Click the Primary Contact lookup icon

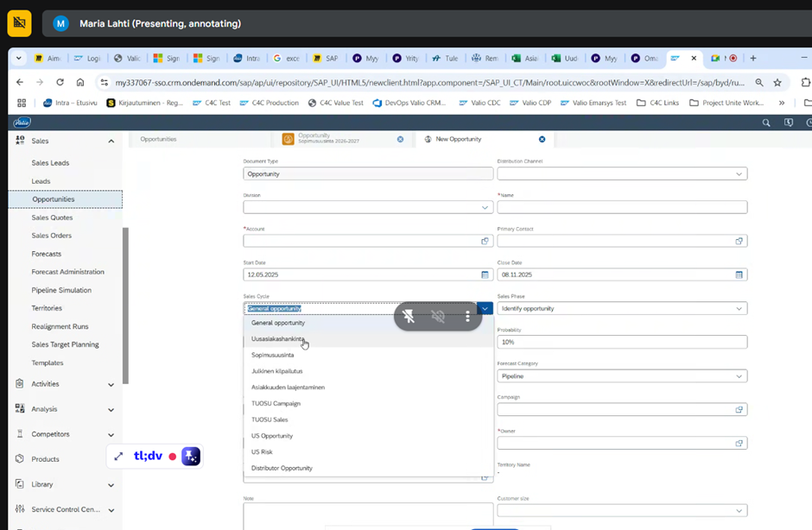[x=739, y=241]
